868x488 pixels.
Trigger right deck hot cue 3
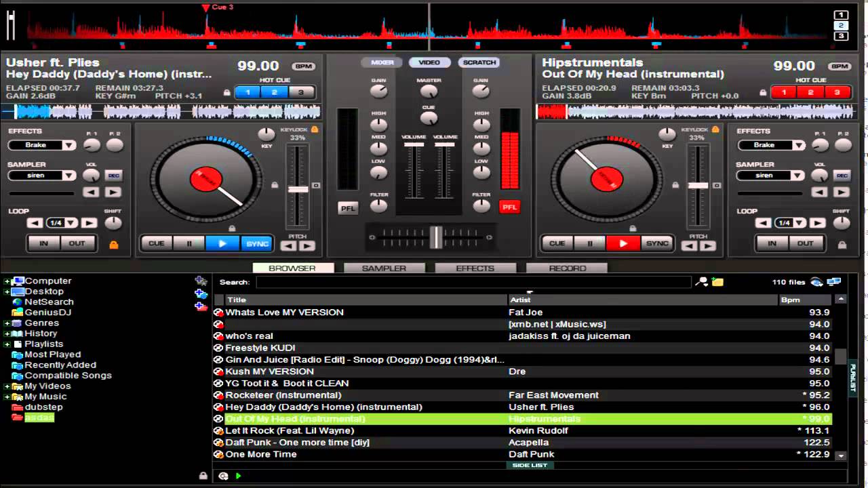coord(837,93)
